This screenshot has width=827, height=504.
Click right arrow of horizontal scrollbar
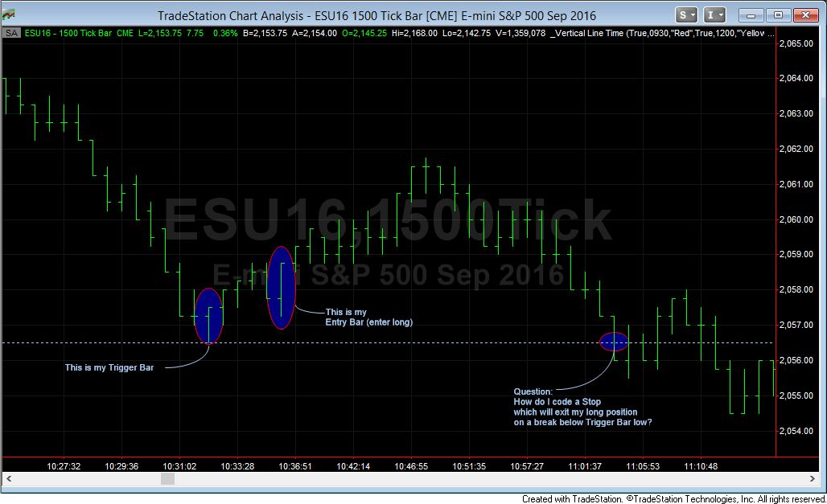813,479
